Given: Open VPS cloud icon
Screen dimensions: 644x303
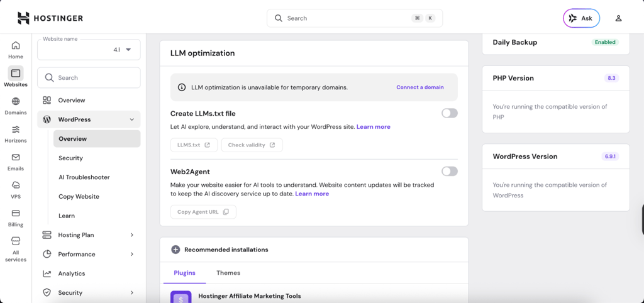Looking at the screenshot, I should point(16,185).
